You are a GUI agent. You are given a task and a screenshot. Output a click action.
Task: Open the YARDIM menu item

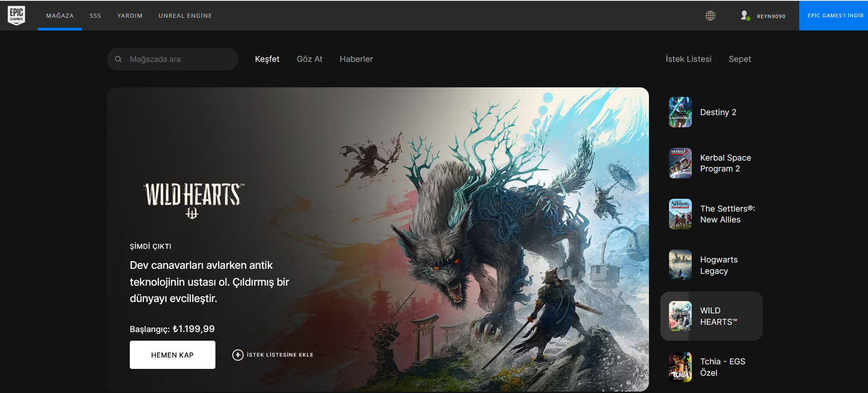pyautogui.click(x=130, y=15)
